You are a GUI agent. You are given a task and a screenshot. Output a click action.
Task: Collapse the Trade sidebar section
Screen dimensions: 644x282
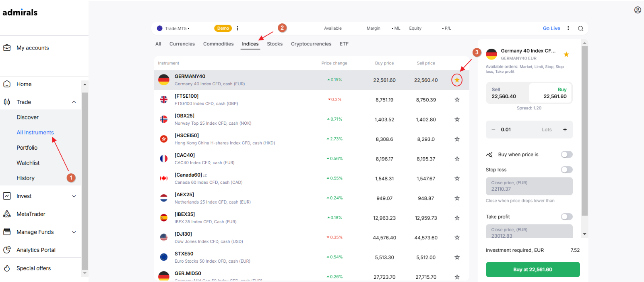coord(74,102)
